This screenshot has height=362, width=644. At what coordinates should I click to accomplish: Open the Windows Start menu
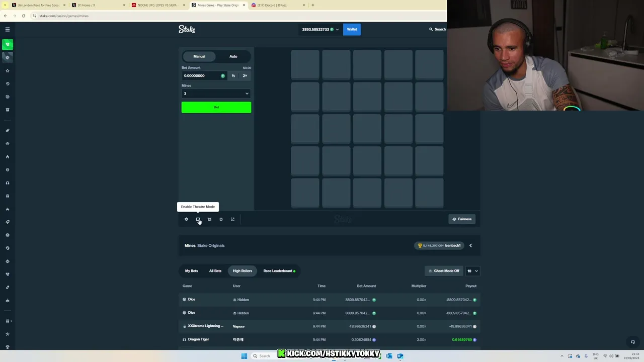(244, 356)
